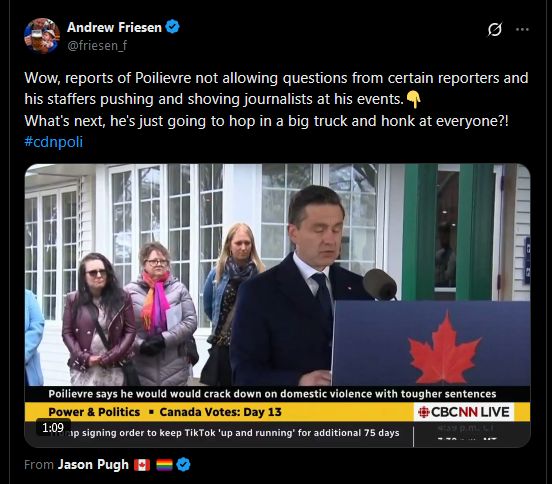Open the Grok explain-post icon

[495, 29]
